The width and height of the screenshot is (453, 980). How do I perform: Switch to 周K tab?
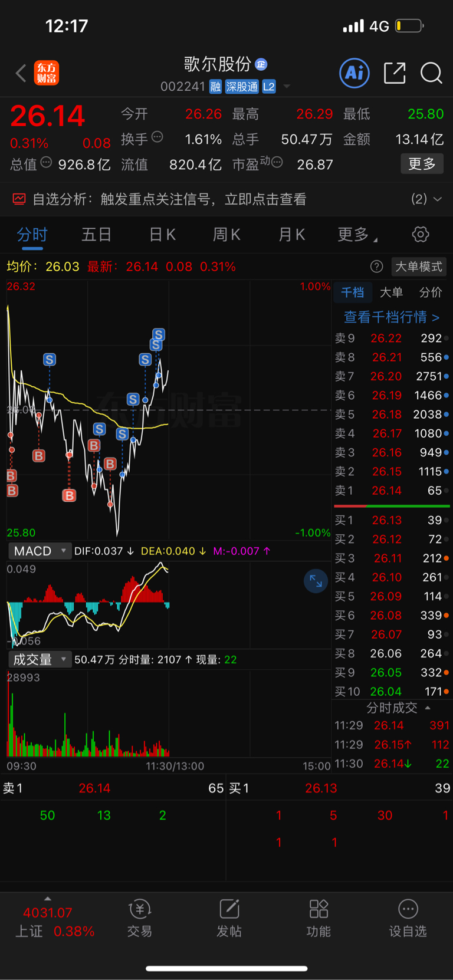tap(226, 235)
